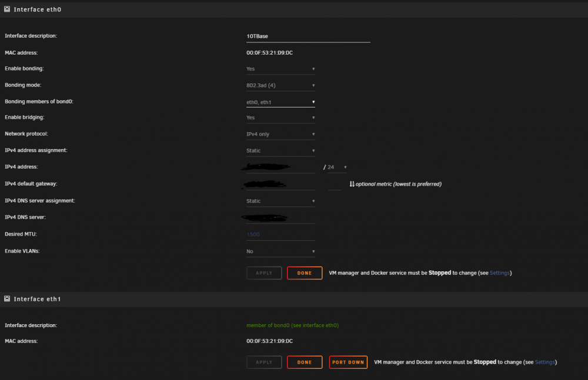The height and width of the screenshot is (380, 588).
Task: Click the 'Bonding members of bond0:' label
Action: point(39,102)
